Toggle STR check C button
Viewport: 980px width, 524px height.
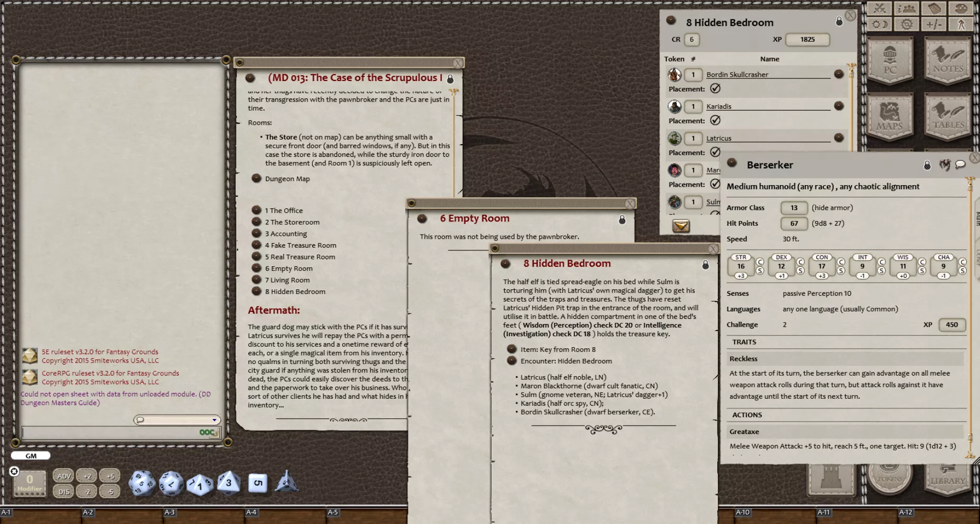[x=760, y=261]
